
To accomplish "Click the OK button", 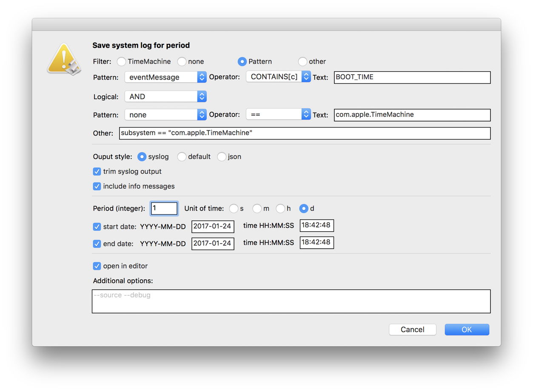I will pos(467,329).
